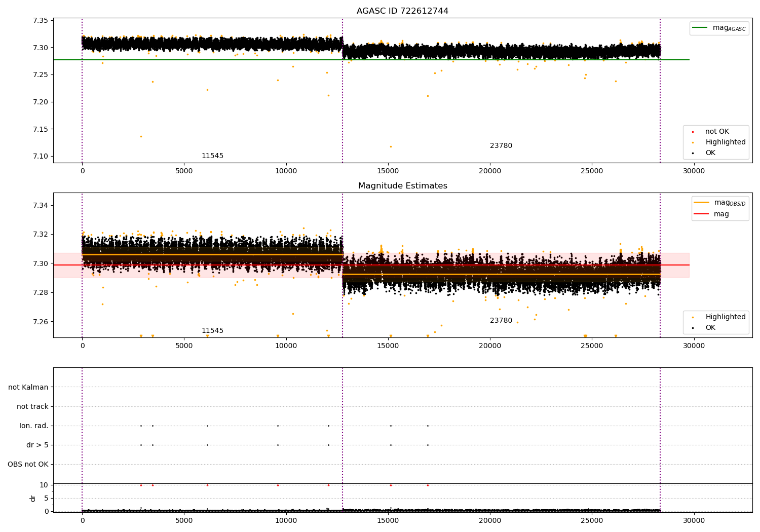Screen dimensions: 760x532
Task: Click the green line swatch in mag AGASC legend
Action: [701, 27]
